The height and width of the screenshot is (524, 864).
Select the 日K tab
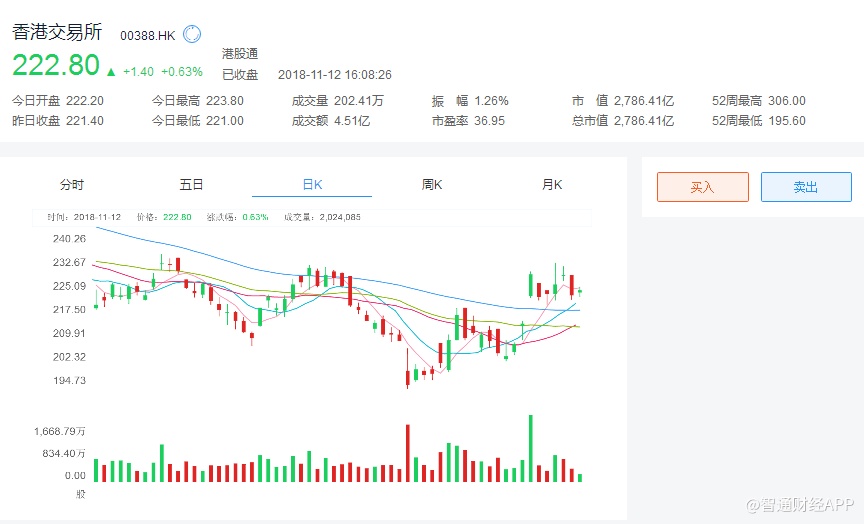(312, 185)
